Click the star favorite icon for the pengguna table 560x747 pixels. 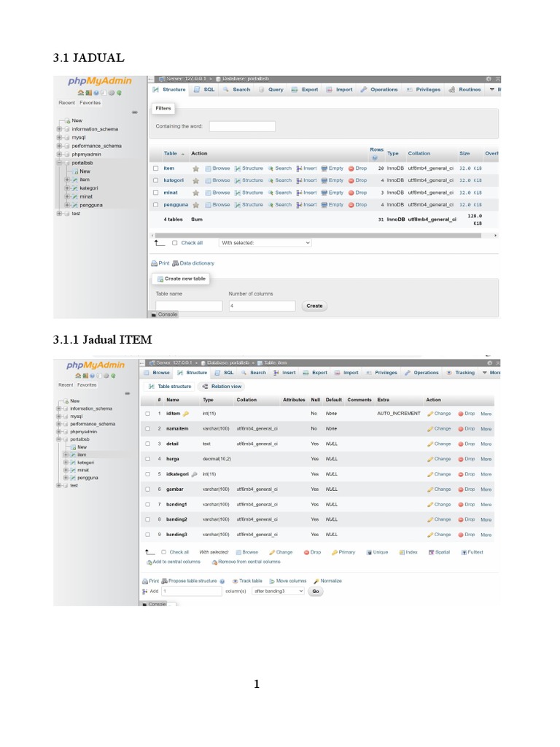tap(195, 205)
